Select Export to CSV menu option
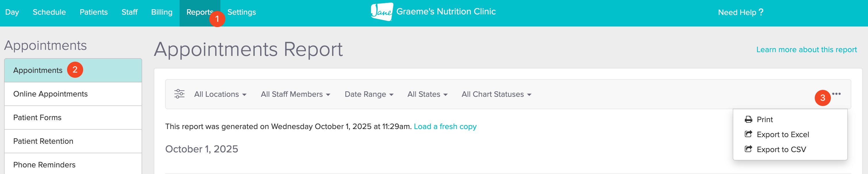Screen dimensions: 868x174 [x=781, y=150]
